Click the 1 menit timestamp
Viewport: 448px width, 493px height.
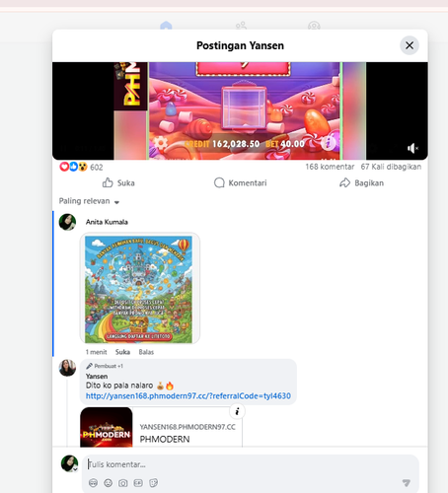(x=96, y=352)
